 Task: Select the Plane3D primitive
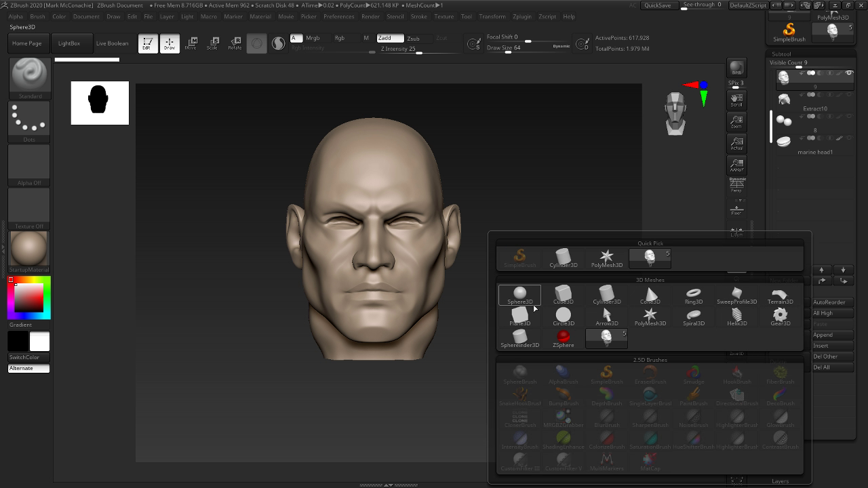pos(519,317)
